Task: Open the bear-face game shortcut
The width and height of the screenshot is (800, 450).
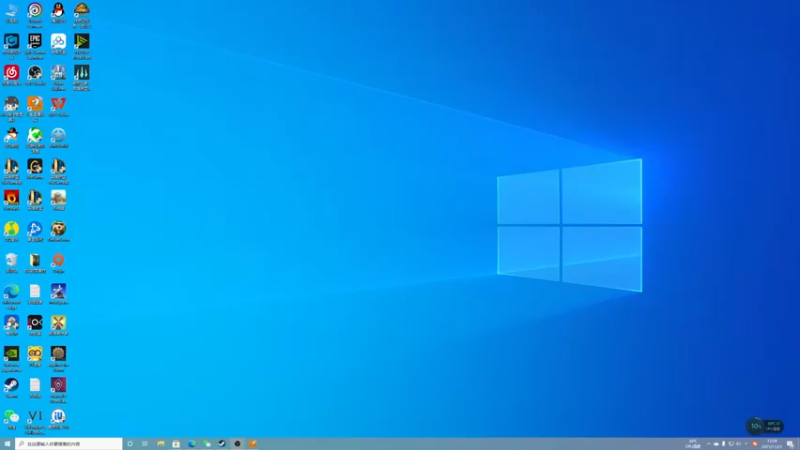Action: click(58, 229)
